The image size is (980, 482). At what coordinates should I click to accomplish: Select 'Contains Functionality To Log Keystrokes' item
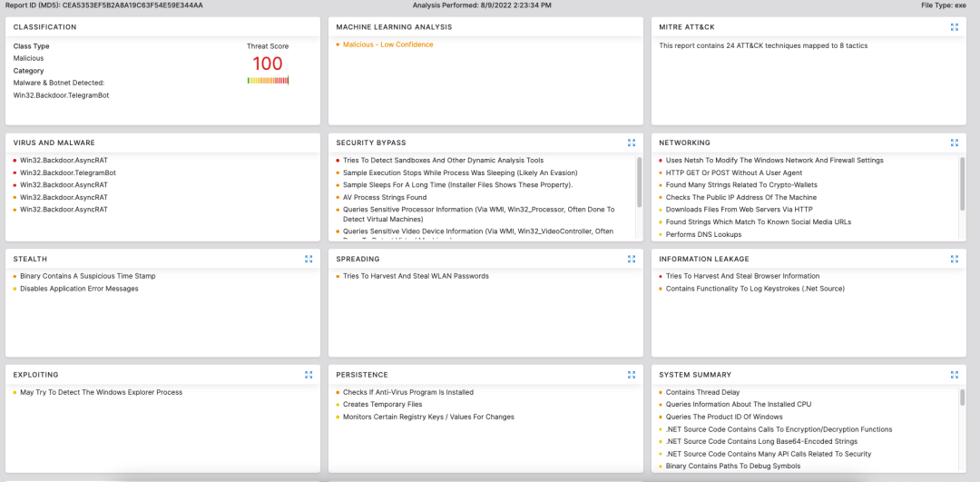coord(755,289)
